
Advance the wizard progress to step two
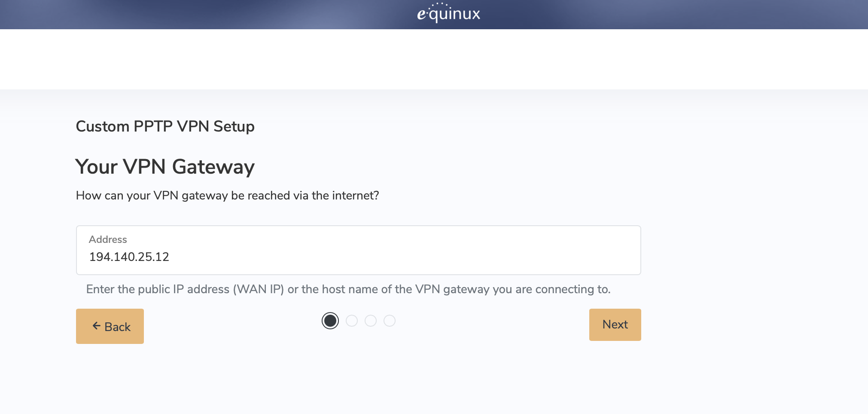point(352,321)
